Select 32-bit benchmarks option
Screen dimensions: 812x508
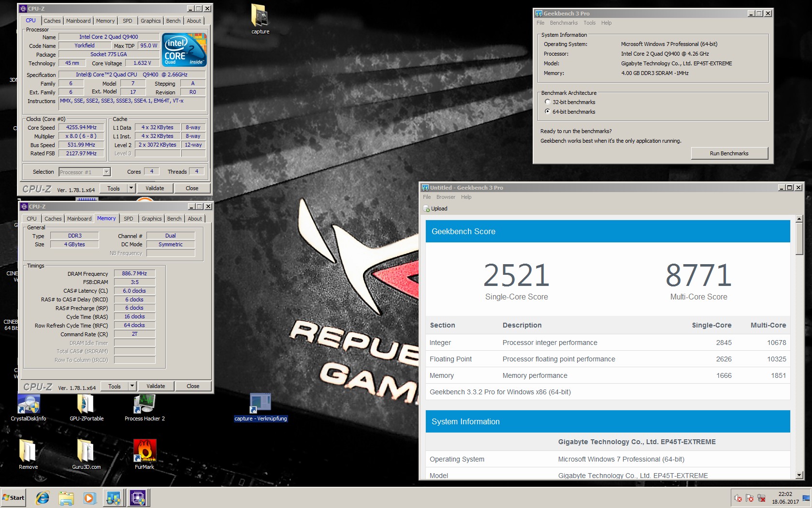tap(547, 102)
